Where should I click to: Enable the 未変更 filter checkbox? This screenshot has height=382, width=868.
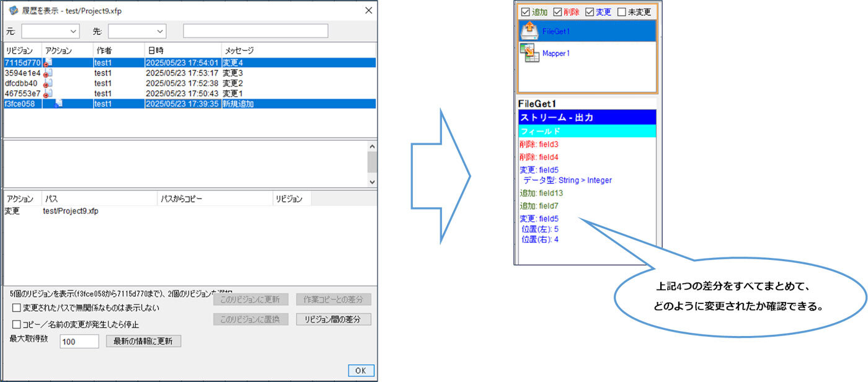[x=621, y=12]
